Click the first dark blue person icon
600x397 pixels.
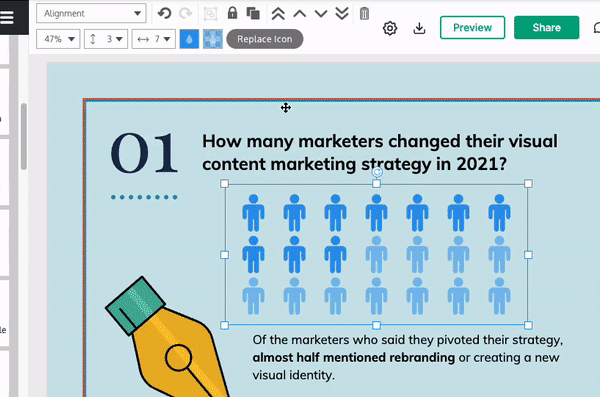tap(253, 213)
